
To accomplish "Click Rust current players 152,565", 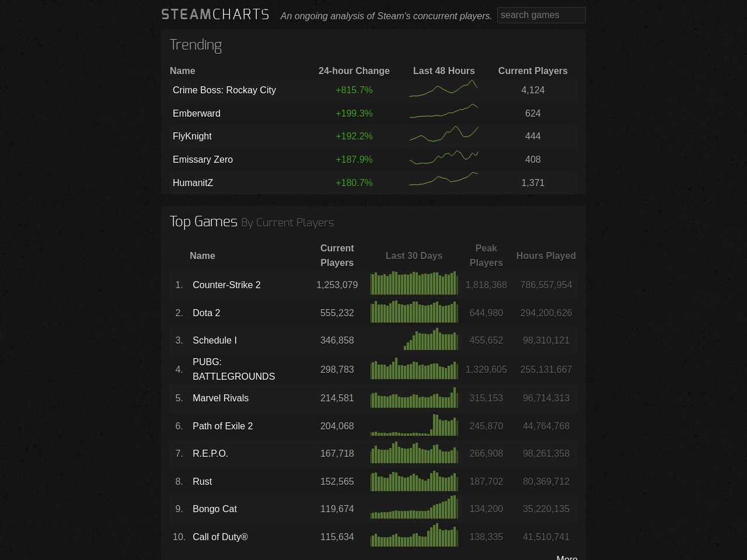I will (337, 481).
